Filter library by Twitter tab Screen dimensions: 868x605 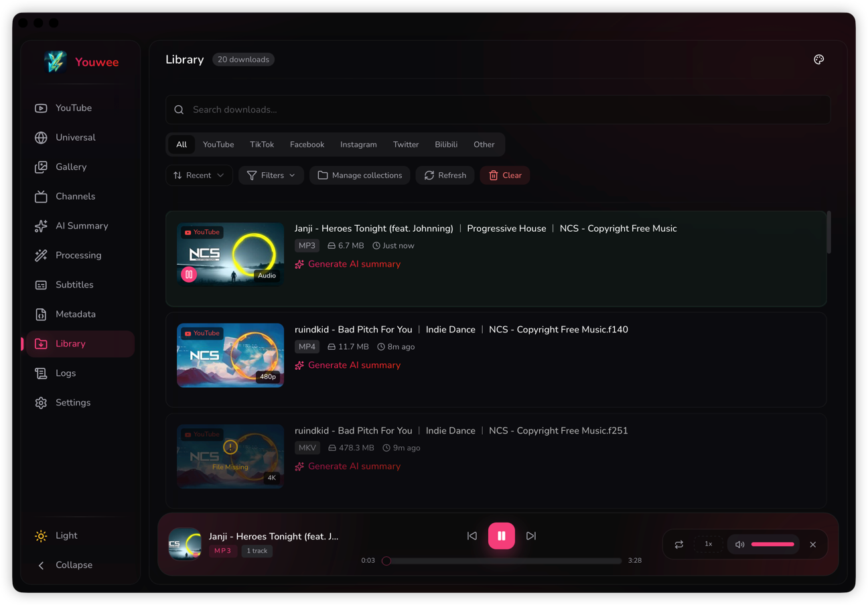pos(406,145)
